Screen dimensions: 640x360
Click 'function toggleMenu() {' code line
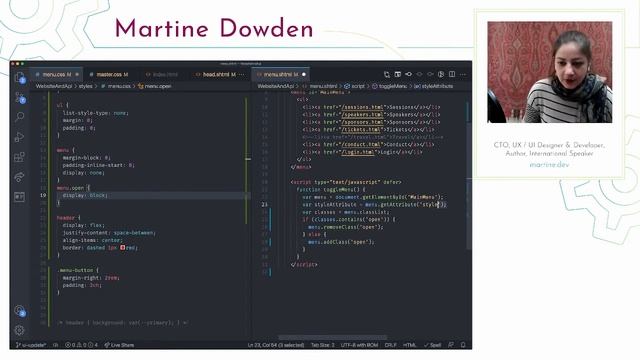(331, 189)
